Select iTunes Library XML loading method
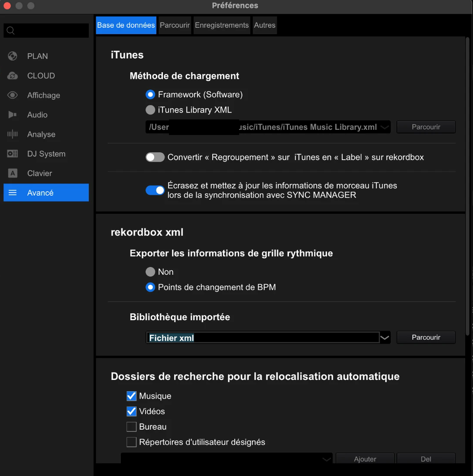Viewport: 473px width, 476px height. tap(150, 110)
